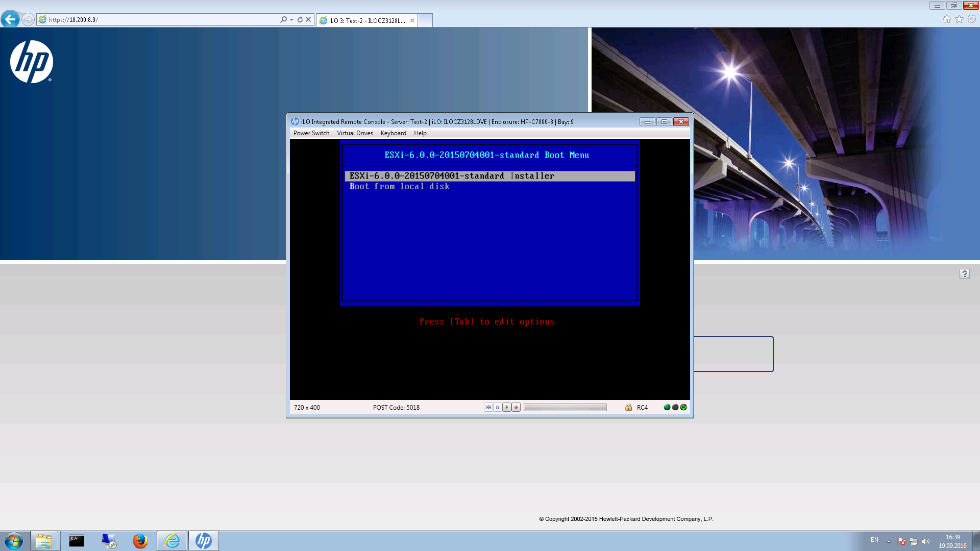Click the IE page icon in address bar
Image resolution: width=980 pixels, height=551 pixels.
(43, 19)
